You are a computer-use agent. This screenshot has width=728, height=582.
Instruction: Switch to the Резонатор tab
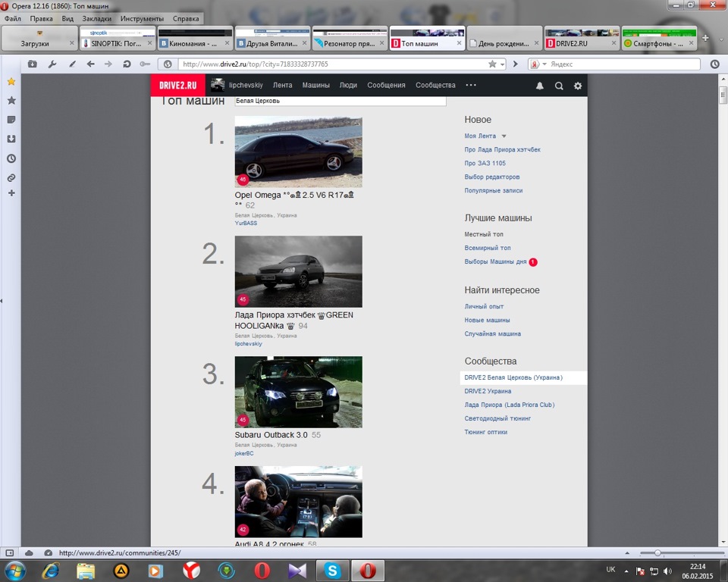coord(350,39)
